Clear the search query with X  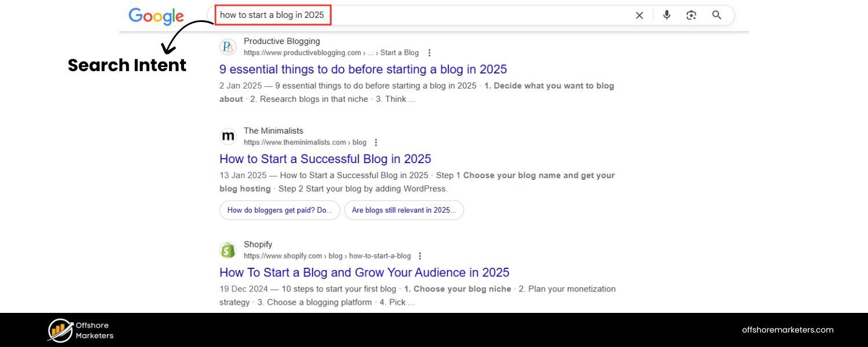(x=639, y=16)
